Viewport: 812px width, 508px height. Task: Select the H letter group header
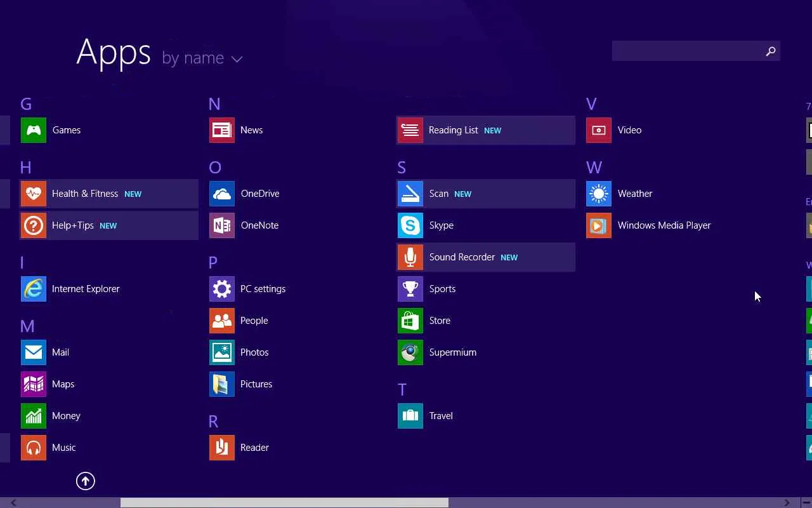25,168
